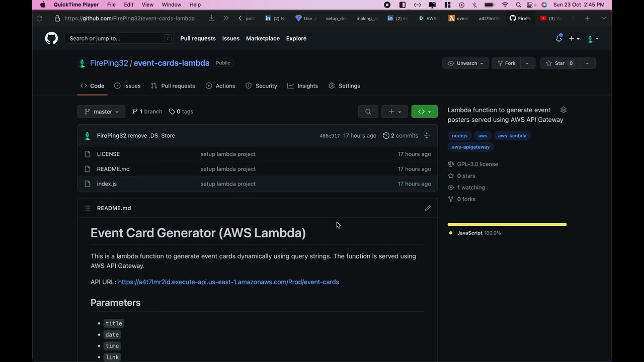Open commit hash 466e917
The image size is (644, 362).
(330, 136)
